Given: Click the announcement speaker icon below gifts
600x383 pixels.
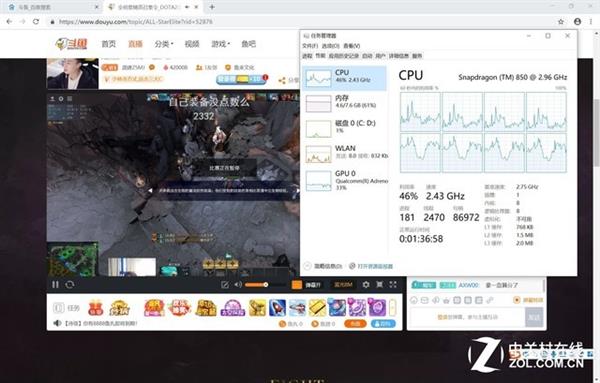Looking at the screenshot, I should [x=57, y=323].
